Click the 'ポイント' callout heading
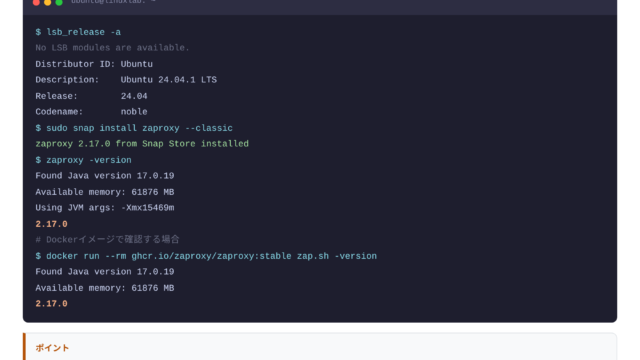640x360 pixels. coord(52,348)
